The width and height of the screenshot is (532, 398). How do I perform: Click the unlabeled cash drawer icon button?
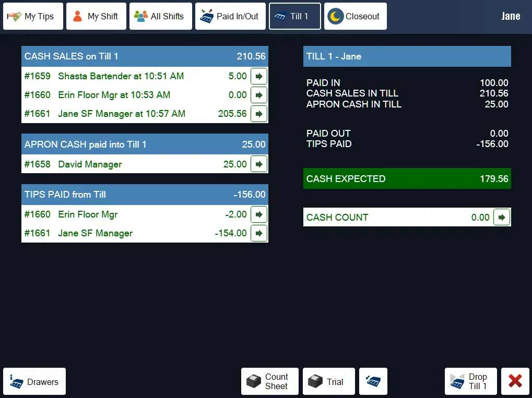373,382
